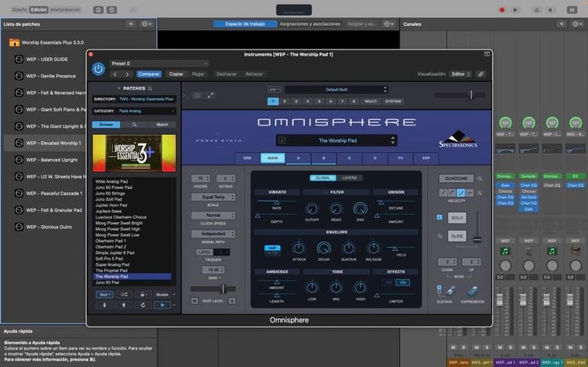Open the FX page tab

tap(400, 158)
